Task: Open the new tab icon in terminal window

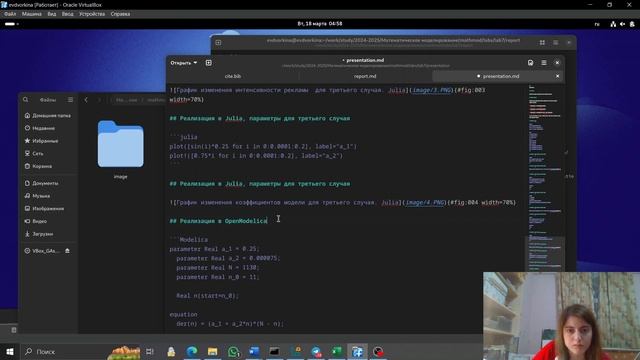Action: [x=218, y=42]
